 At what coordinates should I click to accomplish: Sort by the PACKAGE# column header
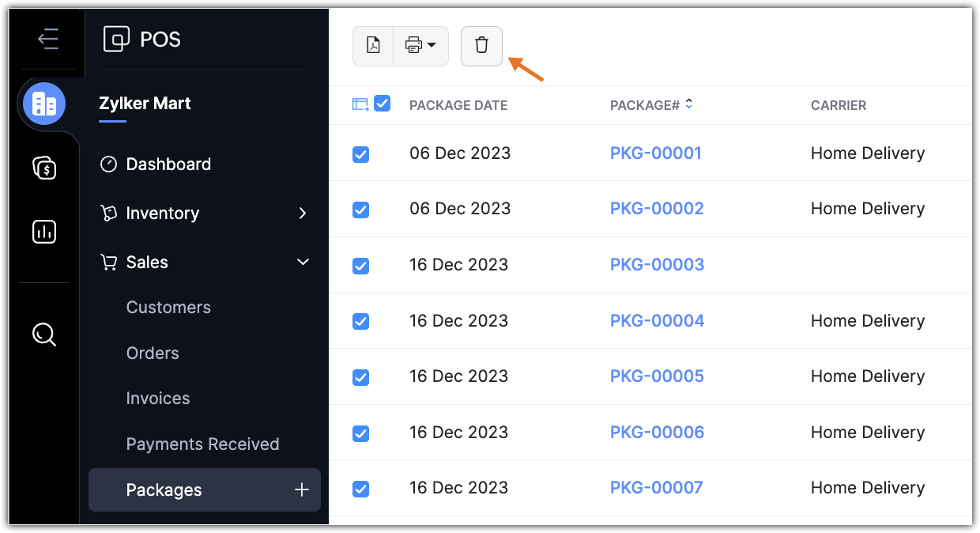pyautogui.click(x=645, y=105)
